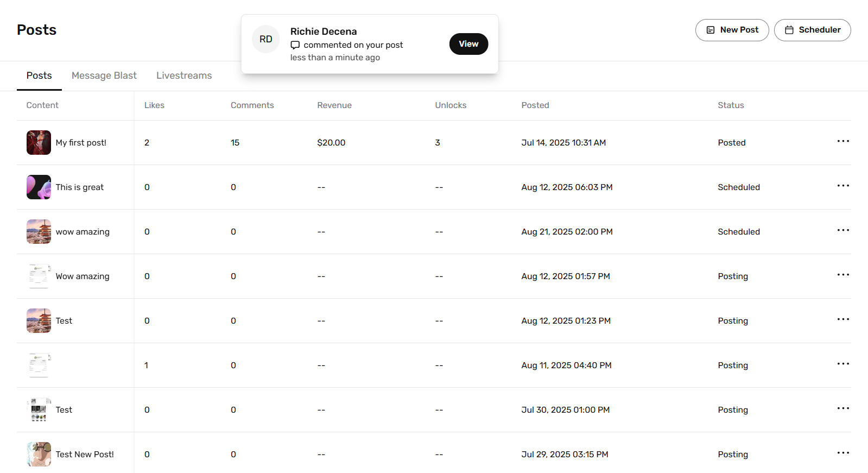This screenshot has height=473, width=868.
Task: Open three-dot menu for Jul 30 Test post
Action: click(x=842, y=409)
